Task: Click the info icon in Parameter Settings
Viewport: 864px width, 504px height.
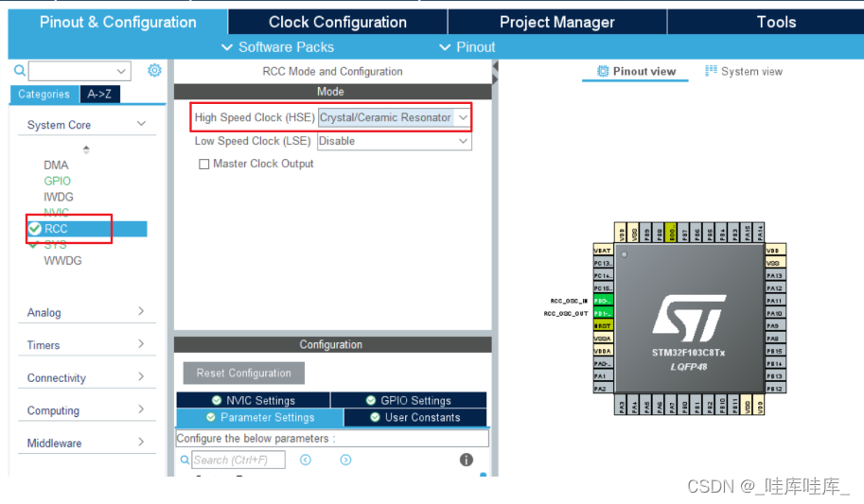Action: click(x=467, y=460)
